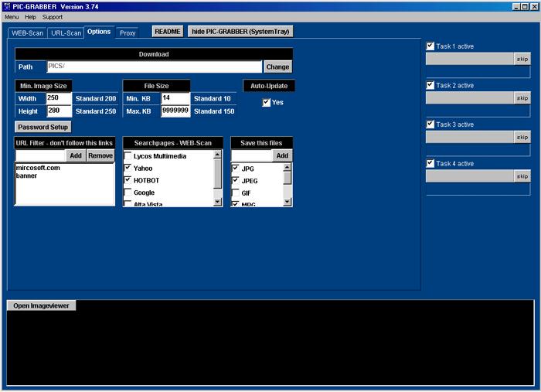
Task: Click the Width value field
Action: pos(59,98)
